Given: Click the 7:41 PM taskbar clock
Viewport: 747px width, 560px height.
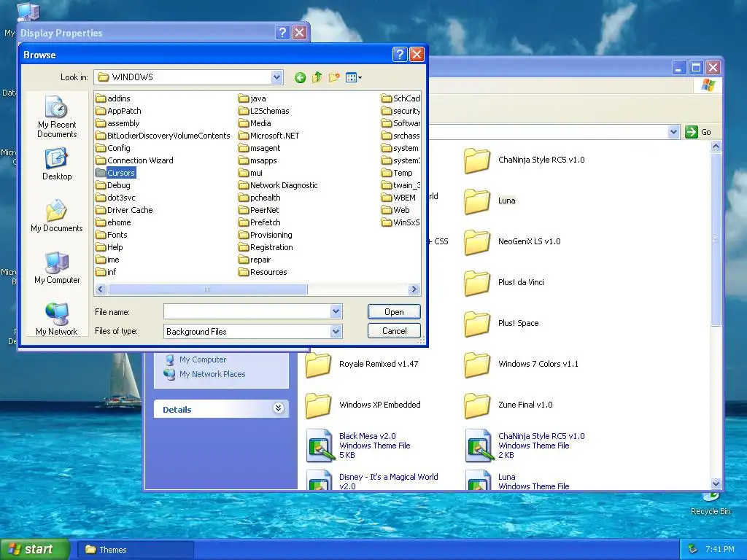Looking at the screenshot, I should click(x=720, y=549).
